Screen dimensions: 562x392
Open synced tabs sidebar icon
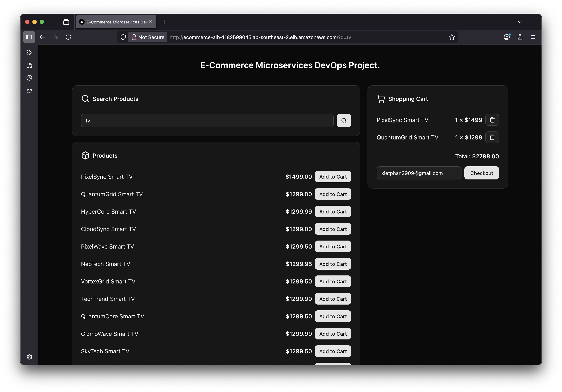(29, 65)
